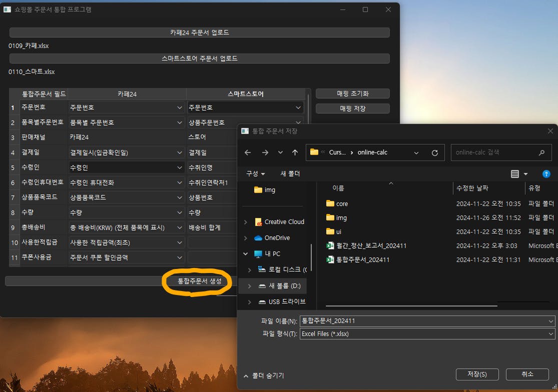Collapse 내 PC tree node
Viewport: 558px width, 392px height.
click(x=246, y=254)
